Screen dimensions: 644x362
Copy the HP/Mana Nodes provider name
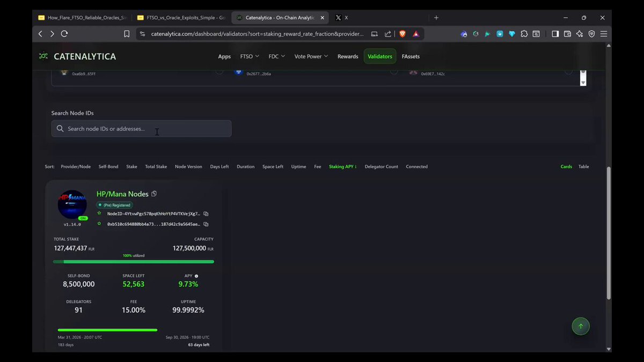click(x=154, y=194)
